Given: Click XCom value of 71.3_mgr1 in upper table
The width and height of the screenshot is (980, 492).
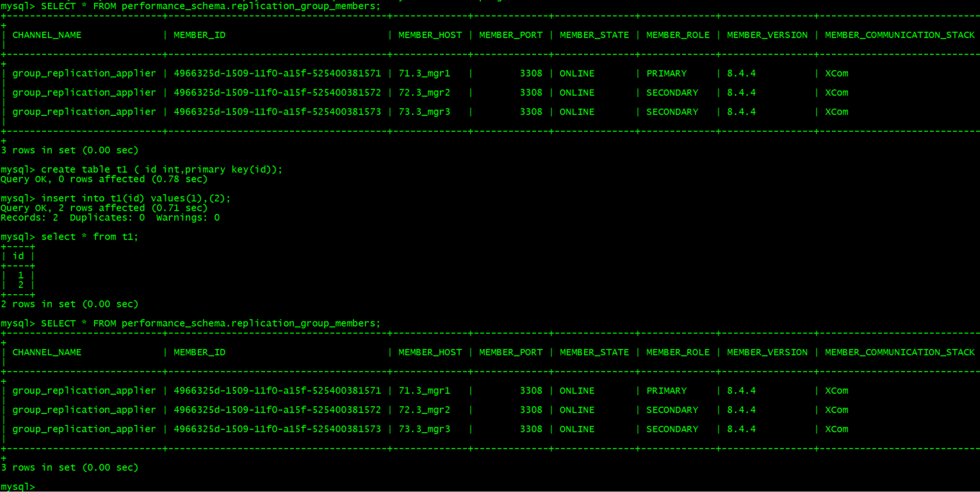Looking at the screenshot, I should coord(836,74).
